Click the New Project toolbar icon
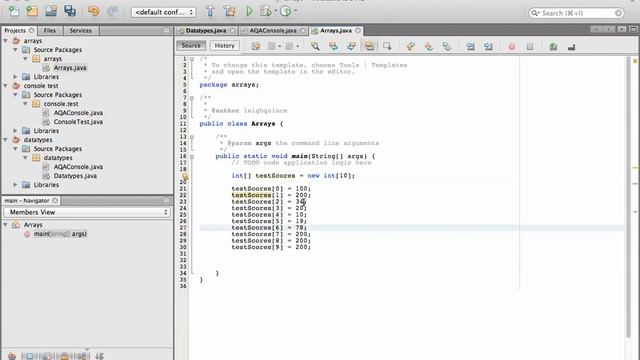Screen dimensions: 640x360 32,11
